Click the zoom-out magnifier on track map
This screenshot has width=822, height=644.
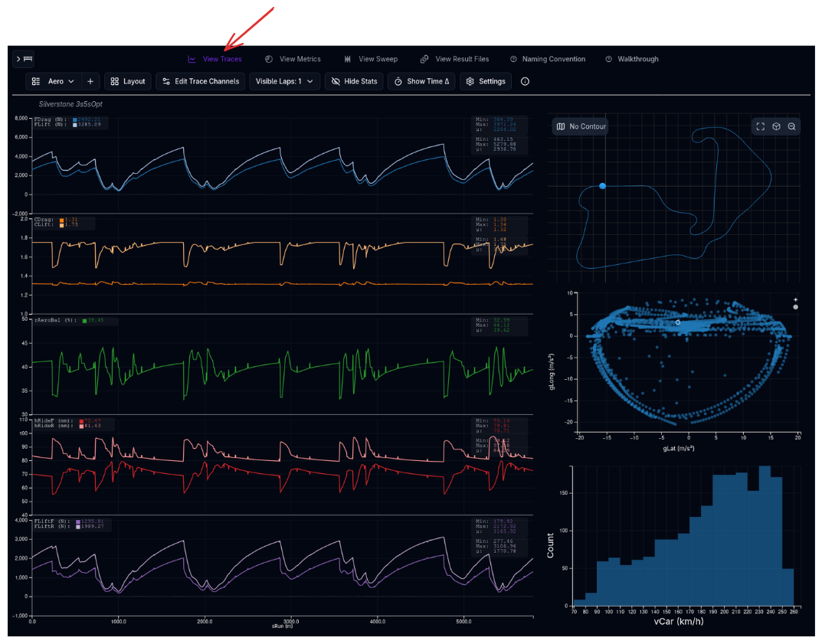pyautogui.click(x=791, y=126)
